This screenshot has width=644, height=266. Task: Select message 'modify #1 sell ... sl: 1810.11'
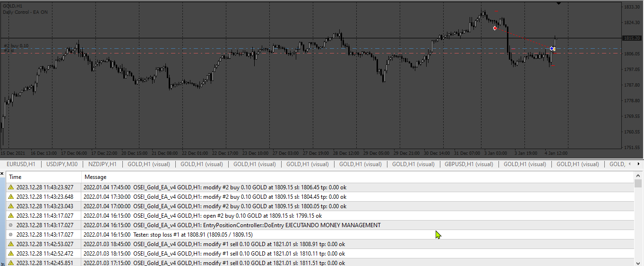pyautogui.click(x=214, y=254)
